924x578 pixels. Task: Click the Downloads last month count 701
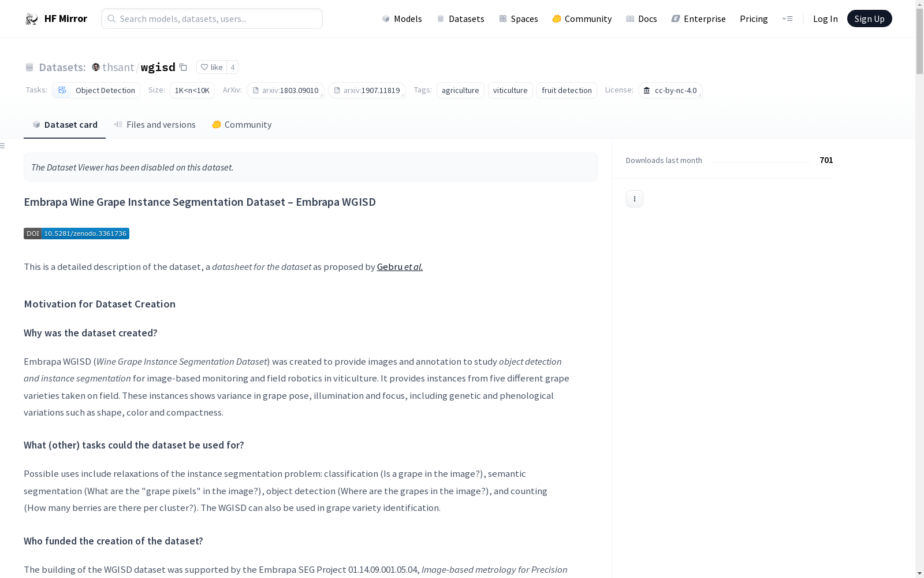[x=826, y=160]
